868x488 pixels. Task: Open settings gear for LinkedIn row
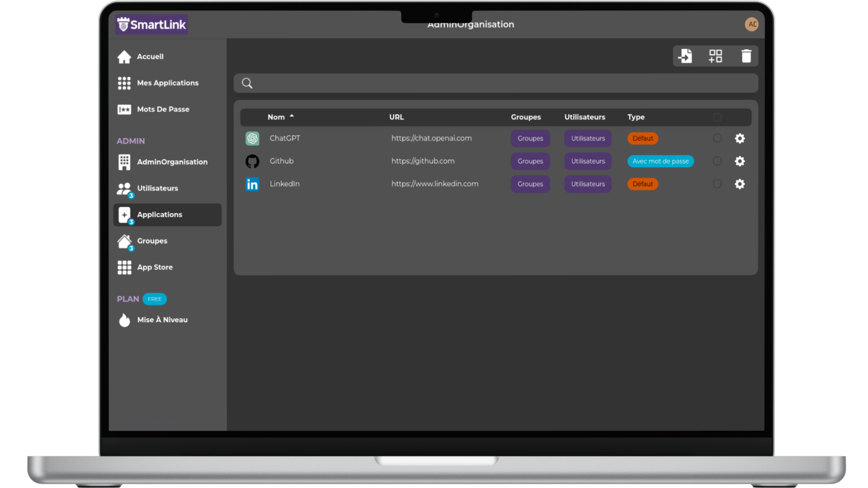point(740,184)
